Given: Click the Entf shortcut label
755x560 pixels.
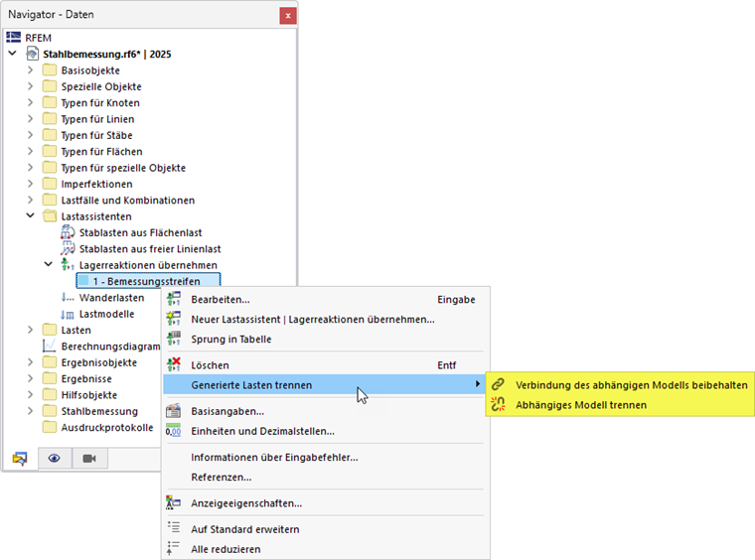Looking at the screenshot, I should click(x=446, y=365).
